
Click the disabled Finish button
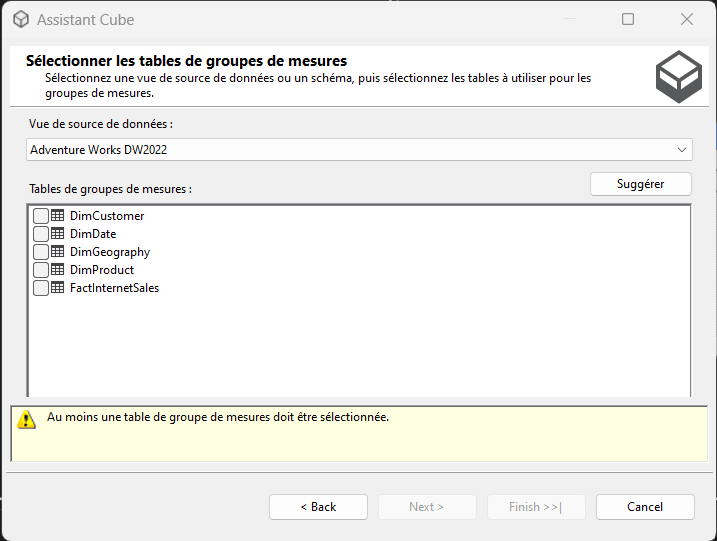[536, 507]
